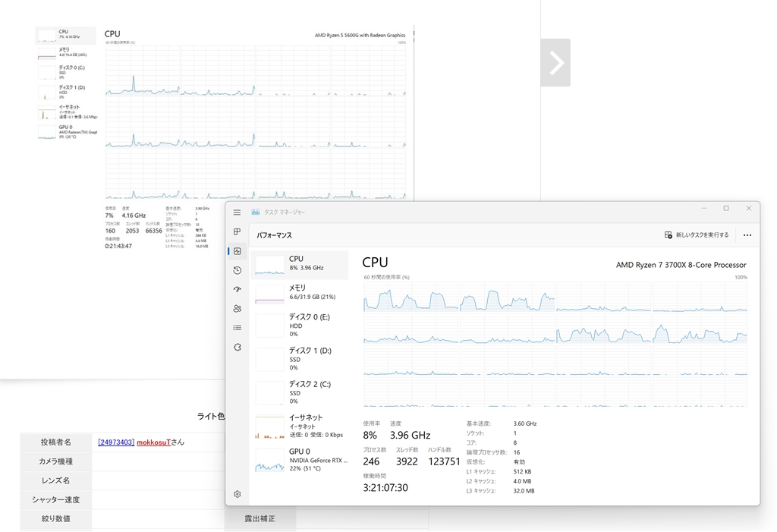Open Task Manager settings gear
The width and height of the screenshot is (777, 532).
click(x=238, y=494)
